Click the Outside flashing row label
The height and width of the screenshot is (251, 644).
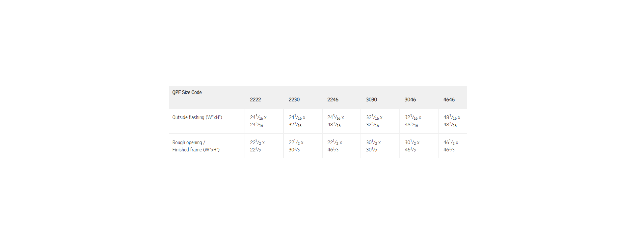coord(197,117)
